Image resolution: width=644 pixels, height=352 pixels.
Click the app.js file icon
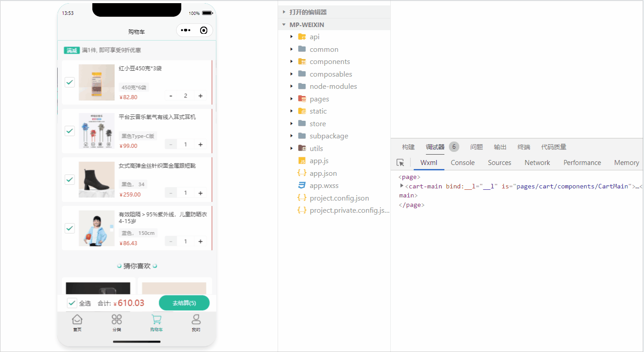click(302, 161)
